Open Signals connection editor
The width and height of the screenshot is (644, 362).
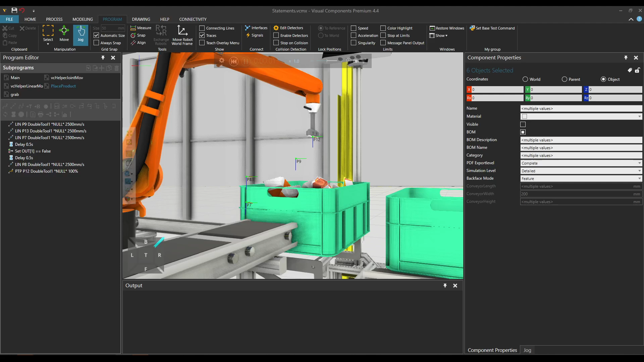click(x=255, y=35)
